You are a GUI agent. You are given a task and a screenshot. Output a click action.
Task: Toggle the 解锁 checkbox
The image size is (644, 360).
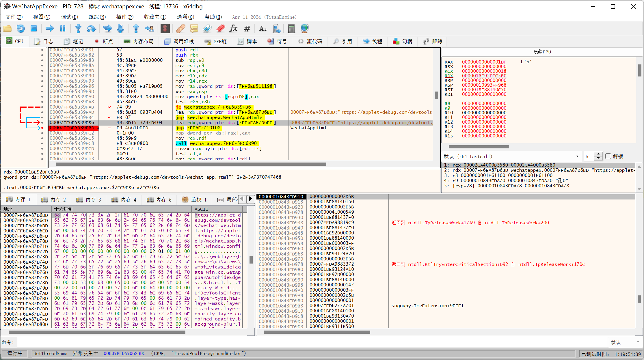point(608,156)
